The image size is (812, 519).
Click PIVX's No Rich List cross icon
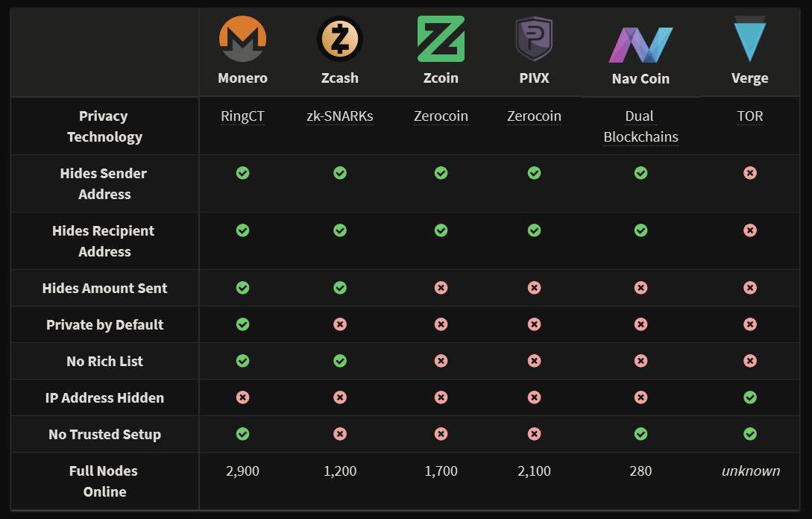click(534, 361)
